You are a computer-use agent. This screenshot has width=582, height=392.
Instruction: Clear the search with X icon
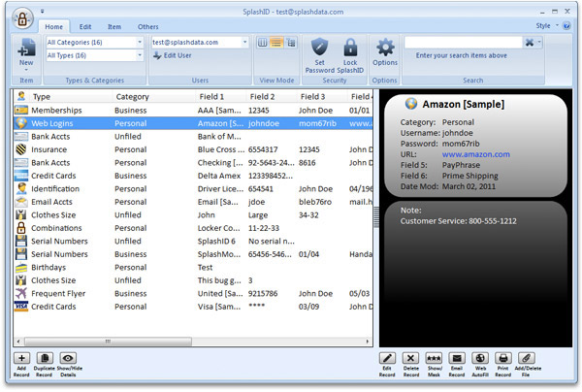(x=530, y=43)
